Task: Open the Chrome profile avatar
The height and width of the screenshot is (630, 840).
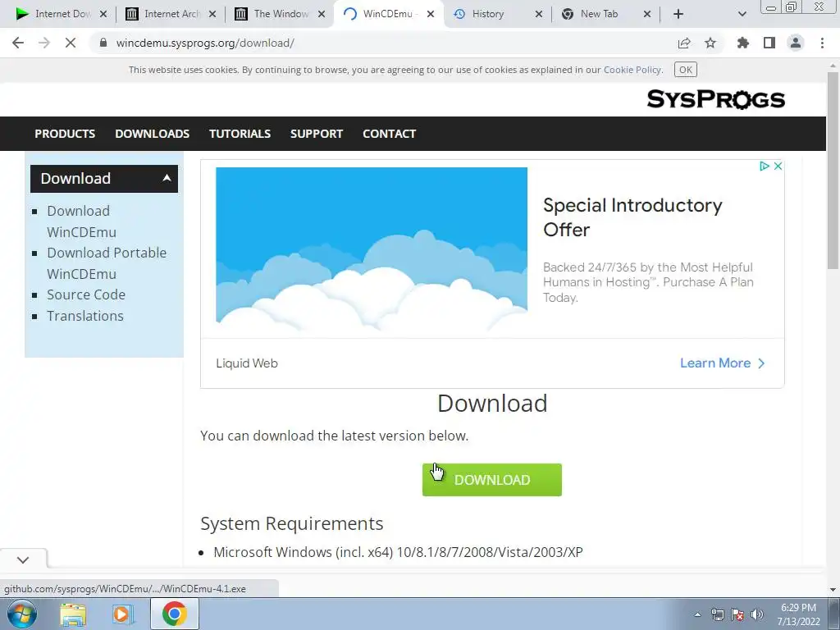Action: (x=796, y=43)
